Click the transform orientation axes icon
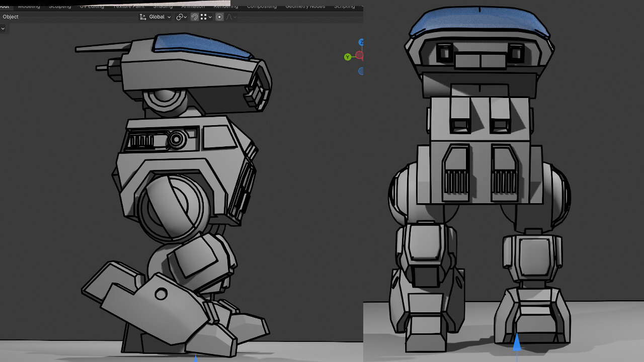Image resolution: width=644 pixels, height=362 pixels. pos(143,17)
